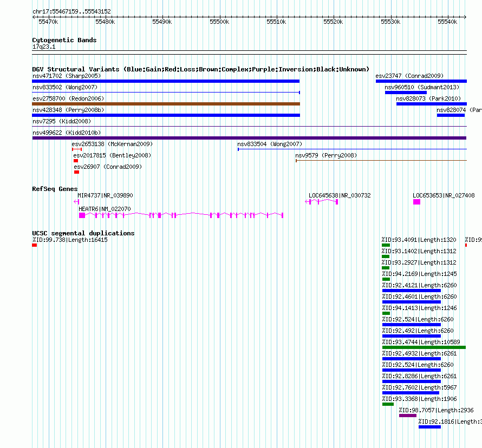The height and width of the screenshot is (448, 482).
Task: Click the DGV Structural Variants track title
Action: pyautogui.click(x=200, y=69)
